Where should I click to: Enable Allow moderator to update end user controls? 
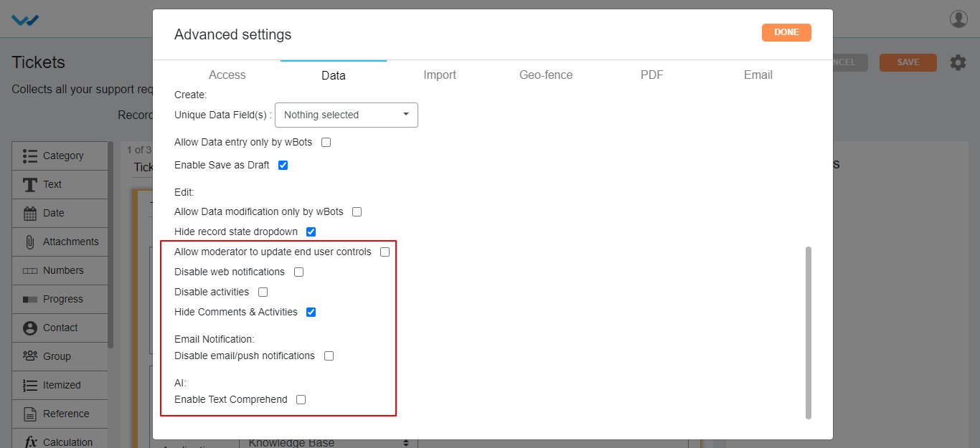coord(385,252)
